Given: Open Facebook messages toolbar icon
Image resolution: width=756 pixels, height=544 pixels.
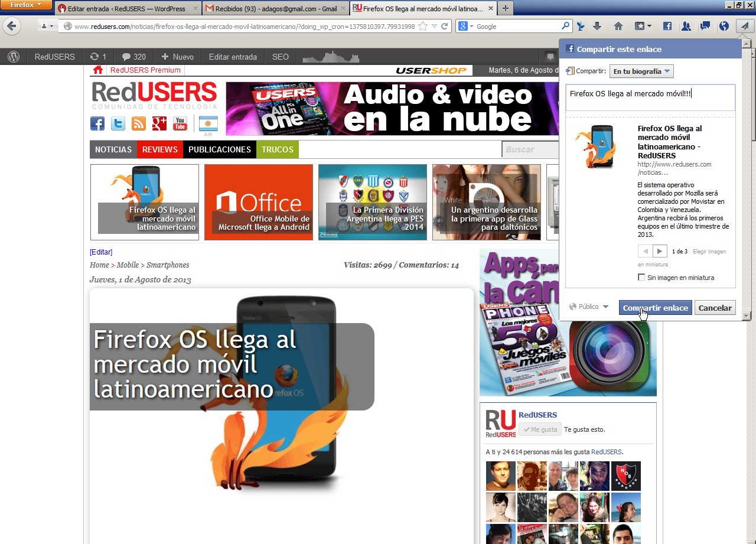Looking at the screenshot, I should click(x=705, y=26).
